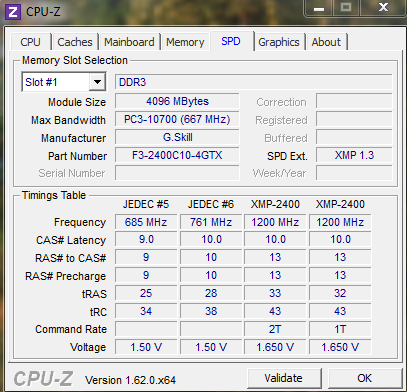This screenshot has width=407, height=392.
Task: Click the Max Bandwidth label
Action: (x=68, y=120)
